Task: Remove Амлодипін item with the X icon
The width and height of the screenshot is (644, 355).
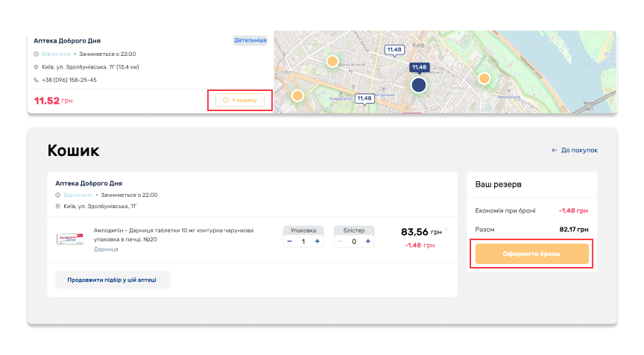Action: click(446, 229)
